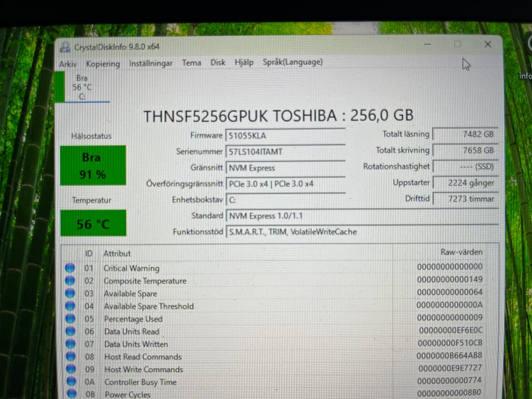Click the ID column header
Image resolution: width=532 pixels, height=399 pixels.
pos(89,253)
